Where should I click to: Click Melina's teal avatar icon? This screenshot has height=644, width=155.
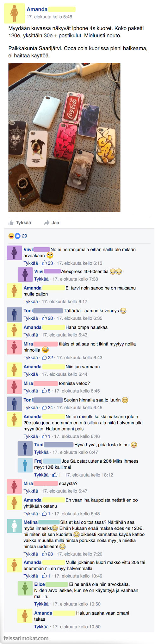(x=14, y=526)
